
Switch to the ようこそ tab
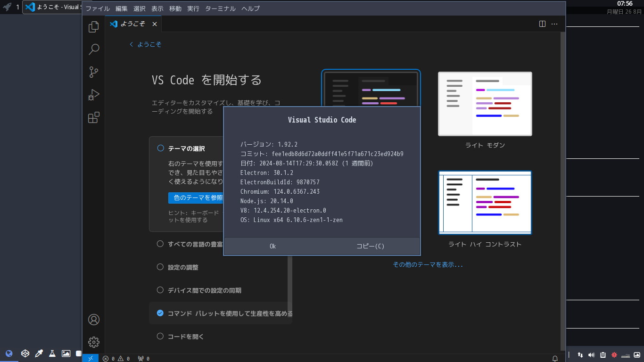coord(132,24)
